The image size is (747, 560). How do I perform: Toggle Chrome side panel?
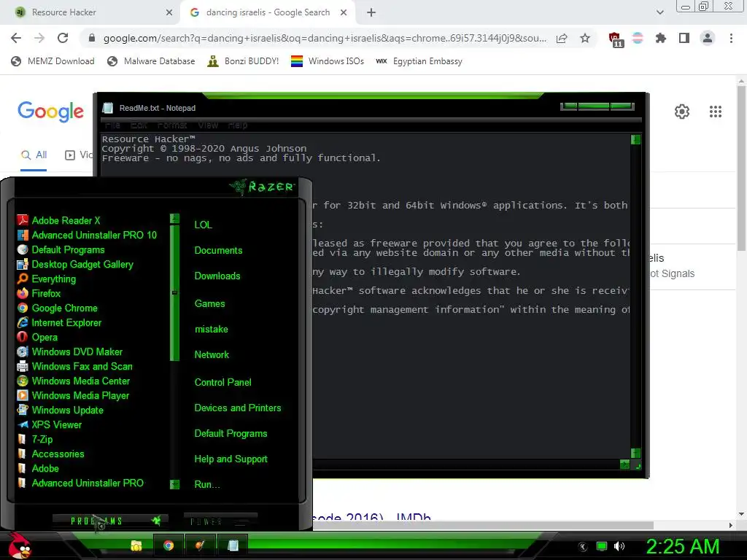click(684, 38)
